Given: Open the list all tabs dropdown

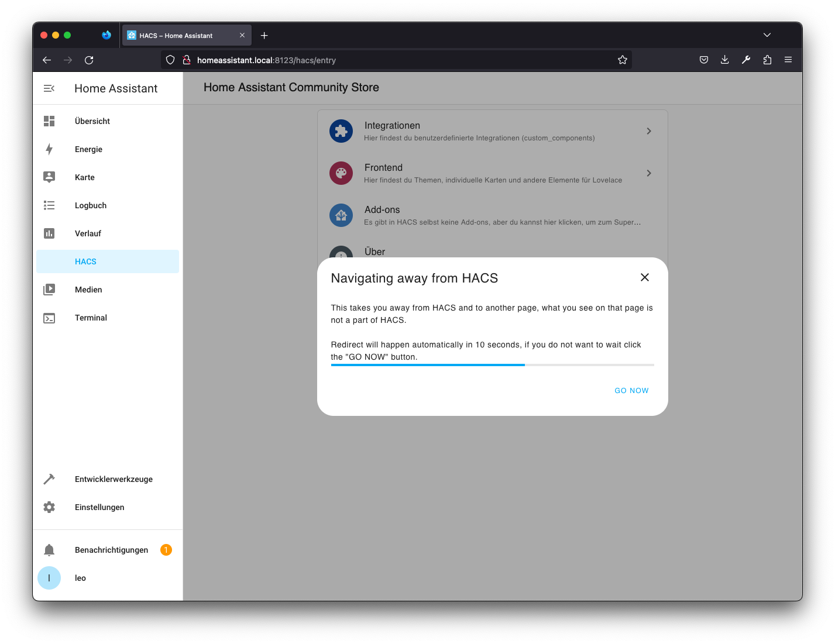Looking at the screenshot, I should coord(767,35).
